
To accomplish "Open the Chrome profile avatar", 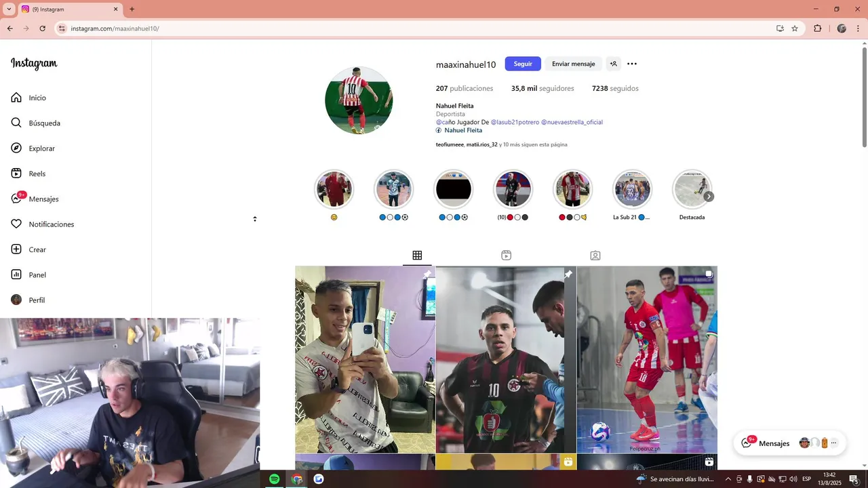I will tap(842, 28).
